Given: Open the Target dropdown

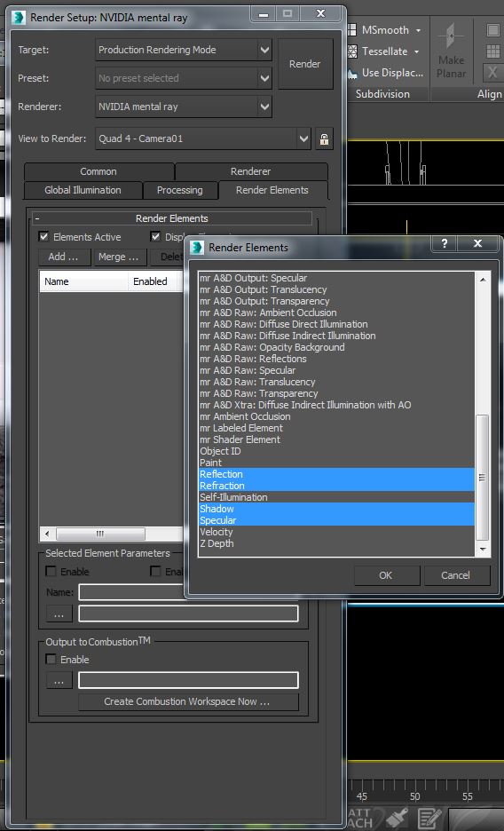Looking at the screenshot, I should [264, 51].
